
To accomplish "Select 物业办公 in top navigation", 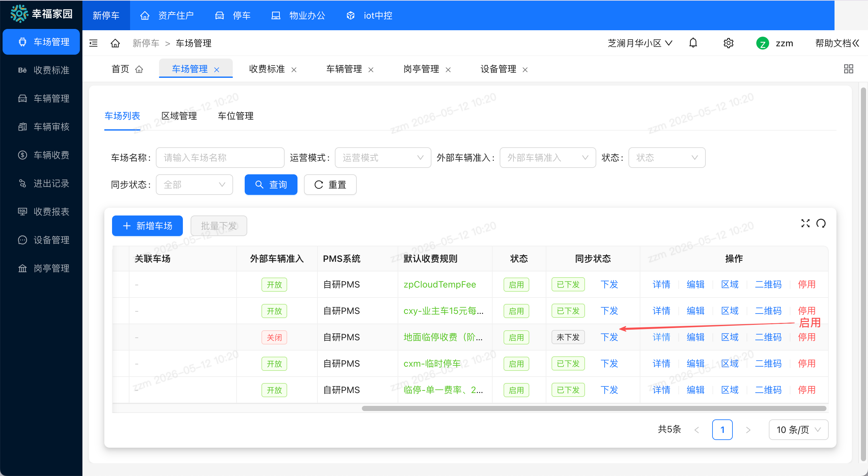I will point(298,15).
